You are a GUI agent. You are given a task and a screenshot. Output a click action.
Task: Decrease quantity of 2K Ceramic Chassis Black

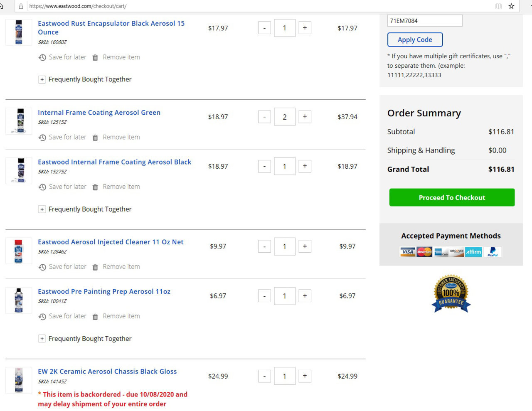(x=264, y=376)
